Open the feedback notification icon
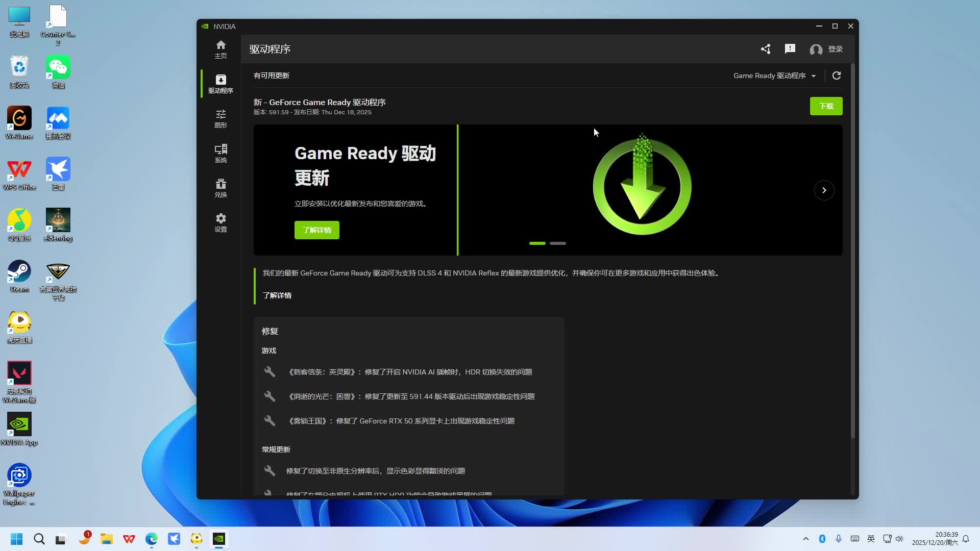The height and width of the screenshot is (551, 980). [790, 49]
